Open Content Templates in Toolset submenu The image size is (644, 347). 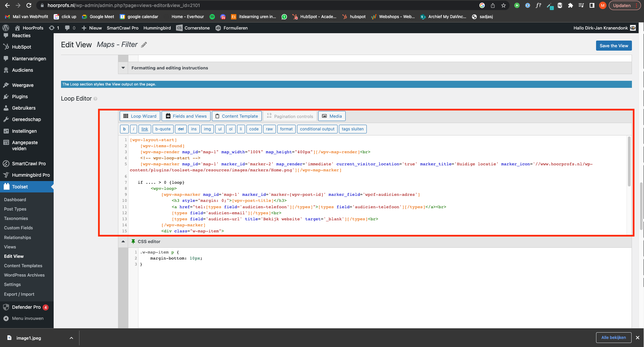coord(23,266)
